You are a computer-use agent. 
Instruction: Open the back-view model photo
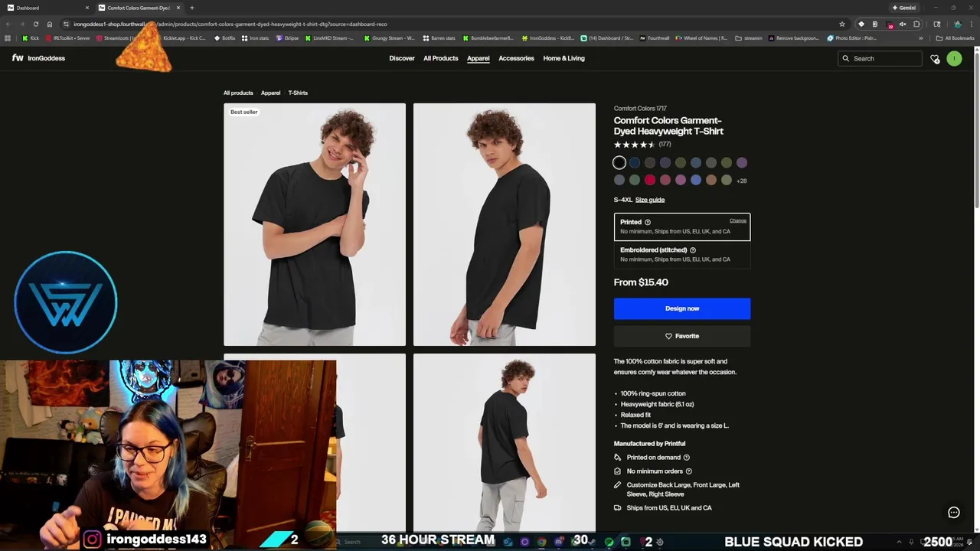(505, 442)
